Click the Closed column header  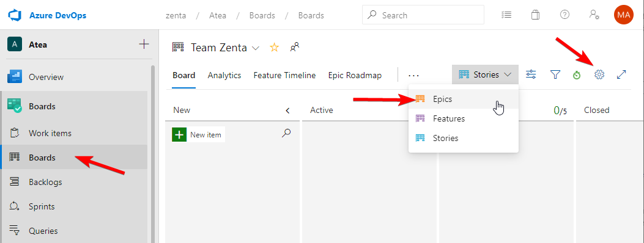(596, 110)
